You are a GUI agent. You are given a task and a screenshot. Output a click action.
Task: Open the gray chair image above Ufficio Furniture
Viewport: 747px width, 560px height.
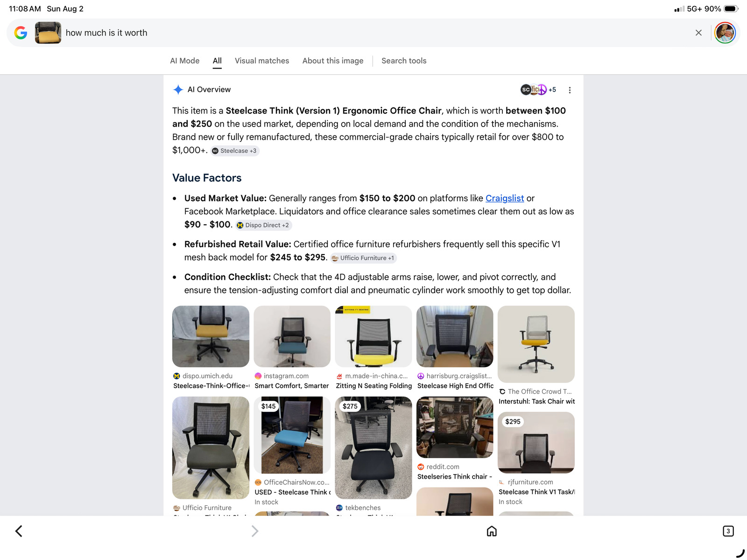point(211,448)
